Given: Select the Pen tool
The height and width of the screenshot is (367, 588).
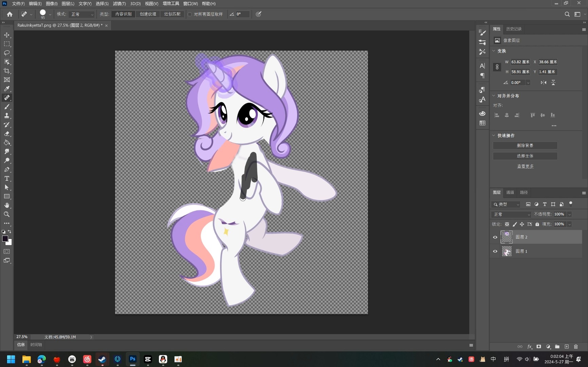Looking at the screenshot, I should pyautogui.click(x=7, y=169).
